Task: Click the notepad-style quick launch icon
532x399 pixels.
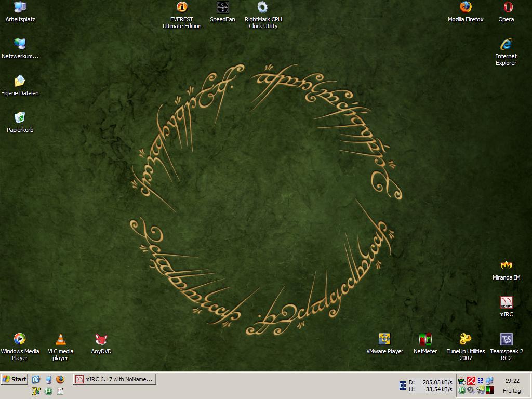Action: (x=60, y=391)
